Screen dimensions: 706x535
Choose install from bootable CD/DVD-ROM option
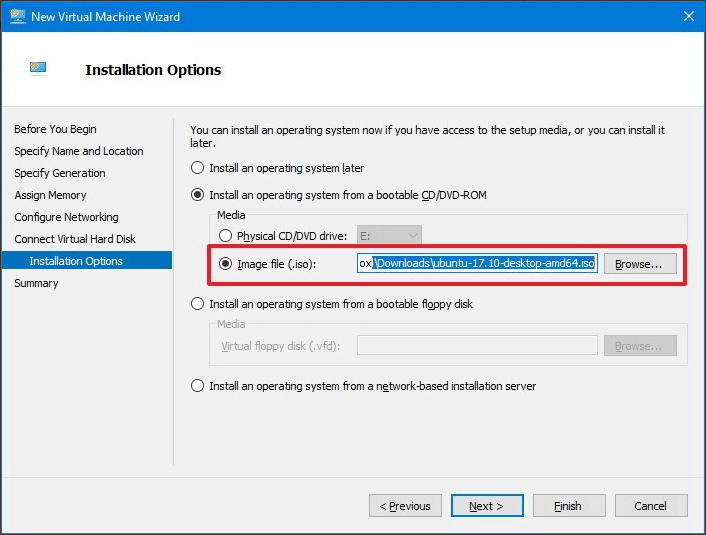[x=198, y=194]
